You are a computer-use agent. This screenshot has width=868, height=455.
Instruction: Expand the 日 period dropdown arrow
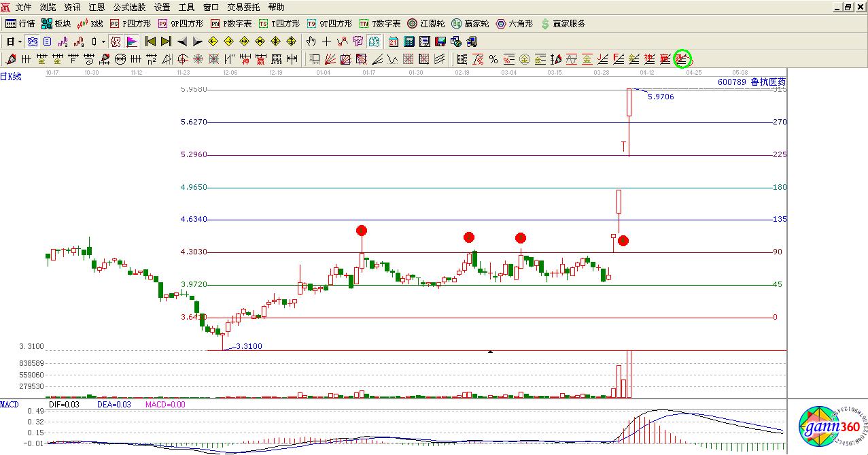[x=20, y=41]
